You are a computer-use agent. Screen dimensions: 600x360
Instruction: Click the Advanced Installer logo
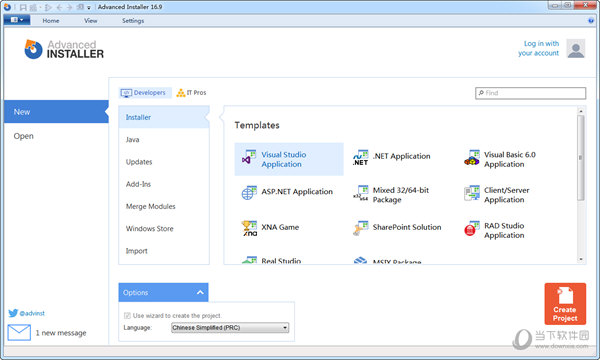[64, 49]
